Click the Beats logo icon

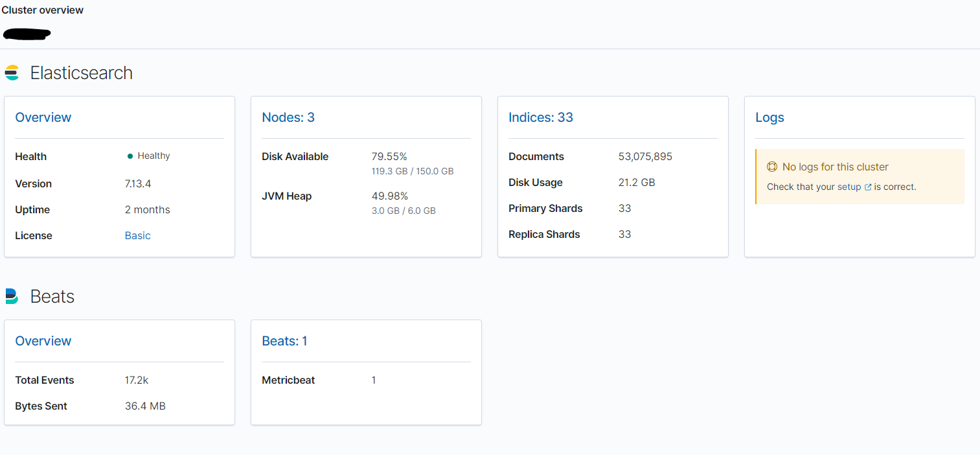pos(12,296)
